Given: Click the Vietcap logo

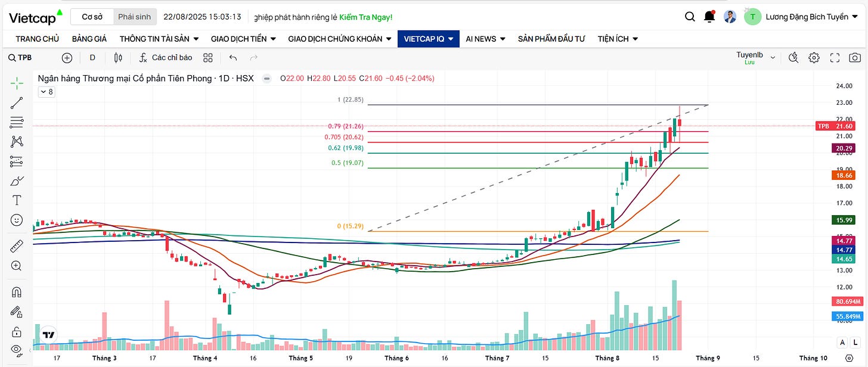Looking at the screenshot, I should coord(35,17).
